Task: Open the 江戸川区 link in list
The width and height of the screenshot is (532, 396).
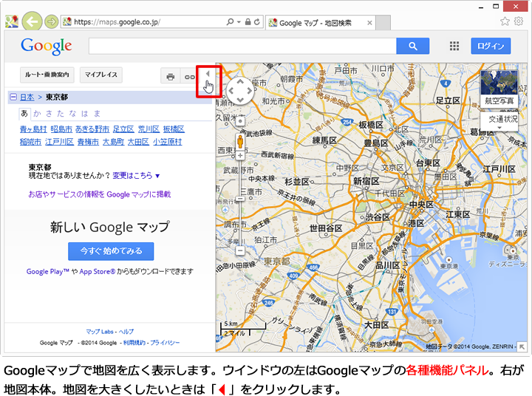Action: coord(59,142)
